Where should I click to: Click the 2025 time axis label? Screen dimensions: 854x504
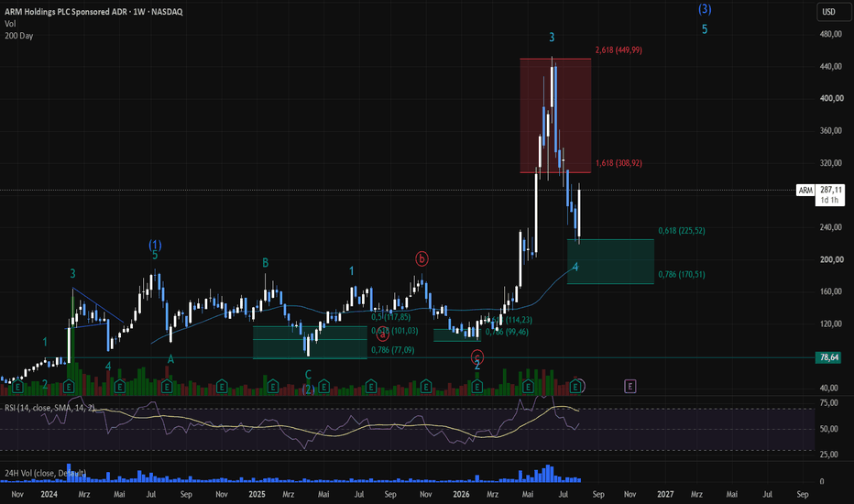click(257, 494)
